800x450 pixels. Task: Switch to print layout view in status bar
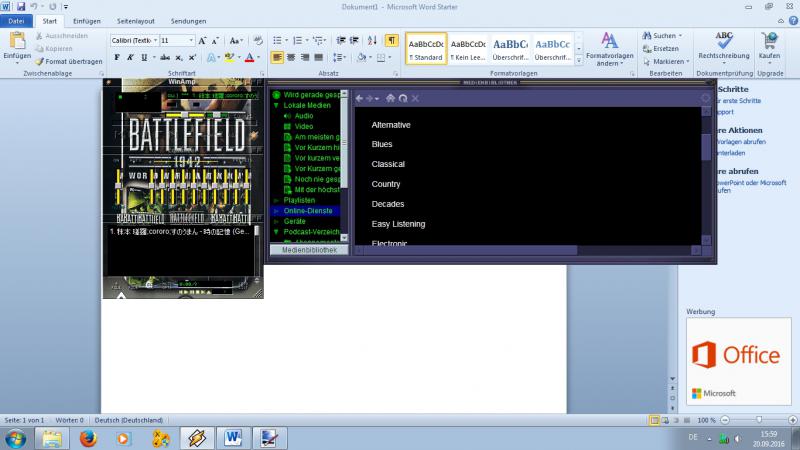(654, 420)
